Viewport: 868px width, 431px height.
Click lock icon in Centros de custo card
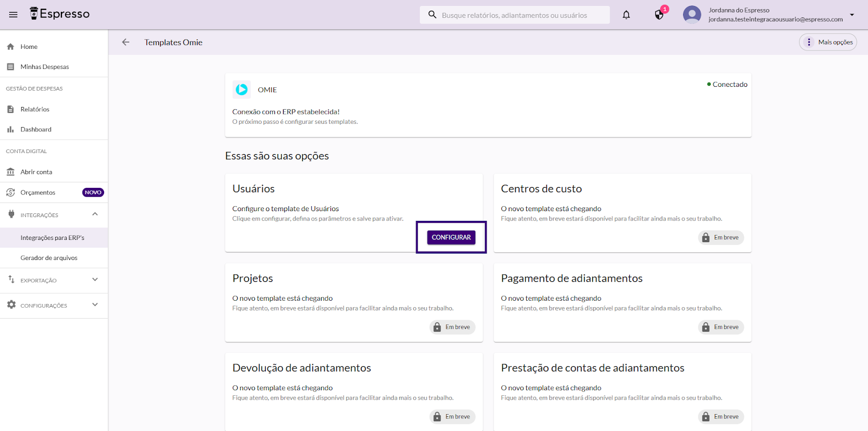click(706, 237)
